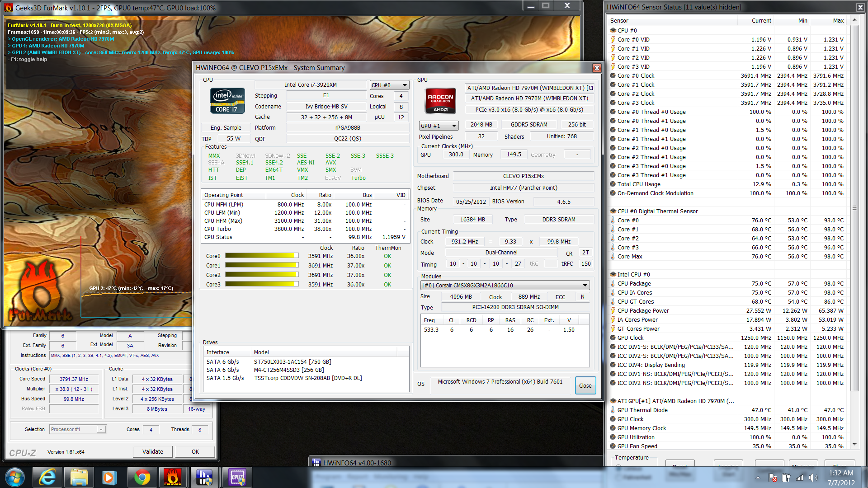The width and height of the screenshot is (868, 488).
Task: Click the gauge icon beside On-Demand Clock Modulation
Action: point(613,193)
